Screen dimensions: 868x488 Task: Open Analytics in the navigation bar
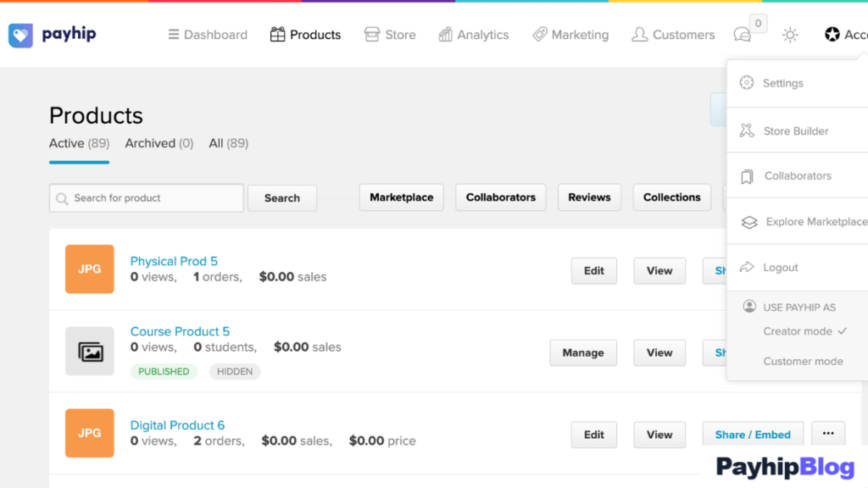pyautogui.click(x=474, y=35)
